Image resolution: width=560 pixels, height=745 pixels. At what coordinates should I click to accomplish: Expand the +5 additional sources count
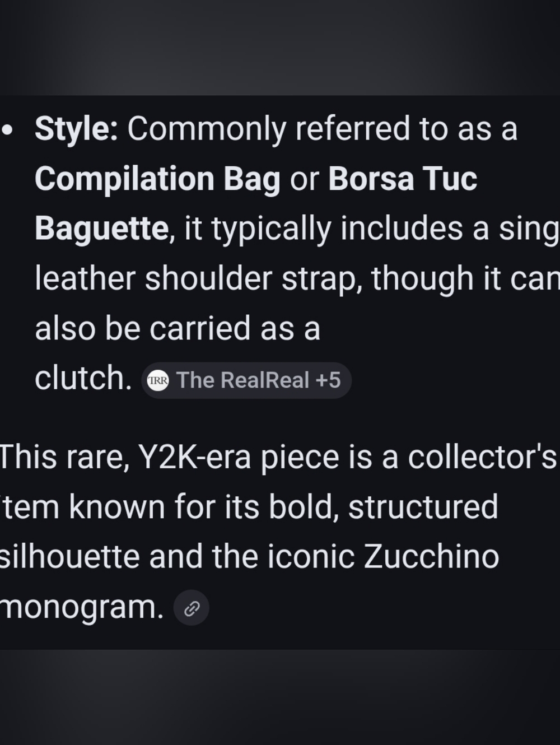click(328, 380)
